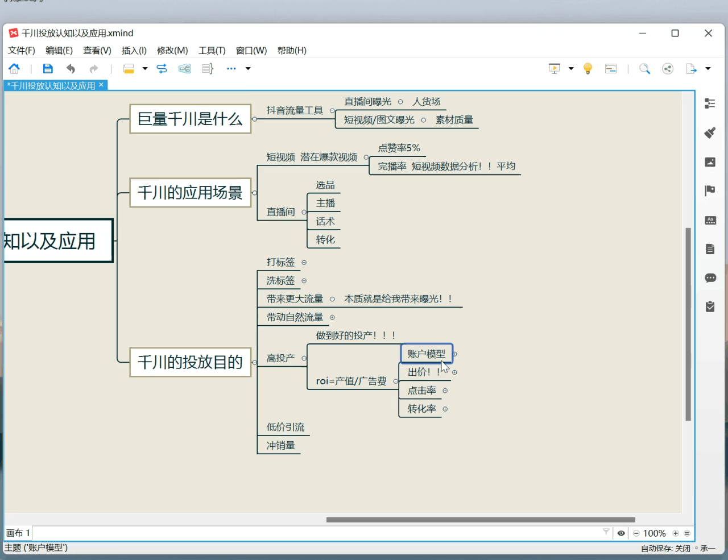Click the 100% zoom level value
This screenshot has width=728, height=560.
[x=655, y=533]
